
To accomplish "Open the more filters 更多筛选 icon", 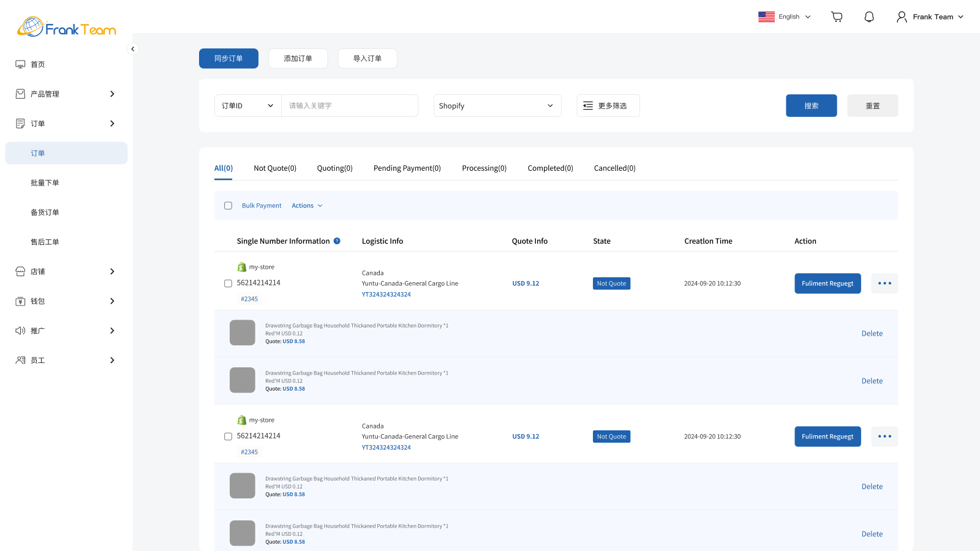I will point(588,105).
